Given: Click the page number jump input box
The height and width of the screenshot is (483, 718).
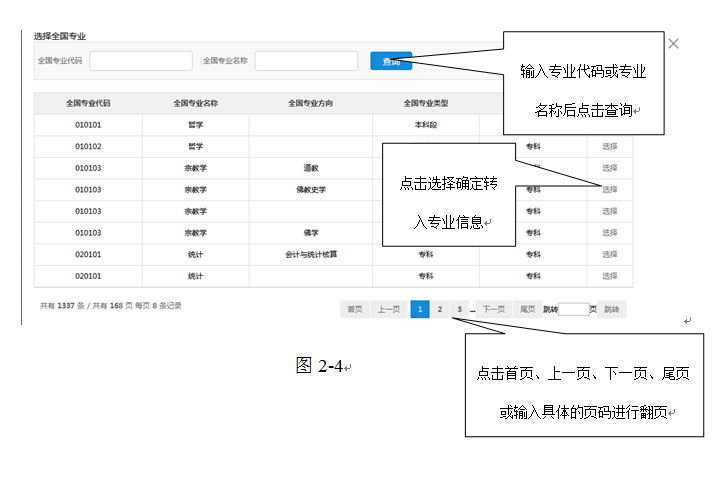Looking at the screenshot, I should (x=574, y=310).
